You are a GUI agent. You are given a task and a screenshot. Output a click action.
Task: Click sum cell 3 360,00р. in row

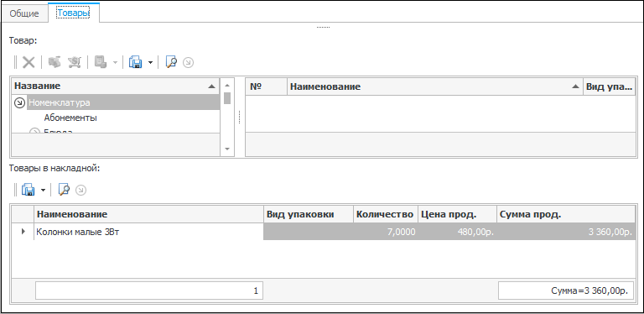tap(566, 232)
